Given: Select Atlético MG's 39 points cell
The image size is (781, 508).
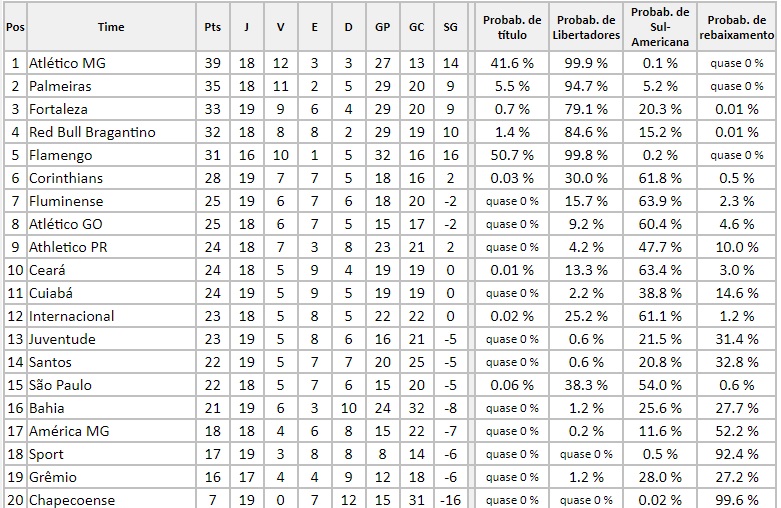Looking at the screenshot, I should [213, 63].
